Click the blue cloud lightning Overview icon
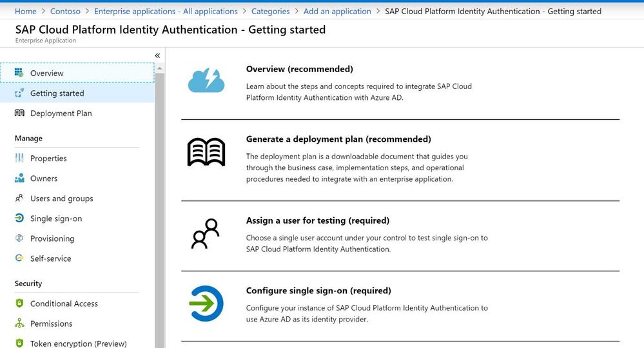644x348 pixels. [x=206, y=81]
